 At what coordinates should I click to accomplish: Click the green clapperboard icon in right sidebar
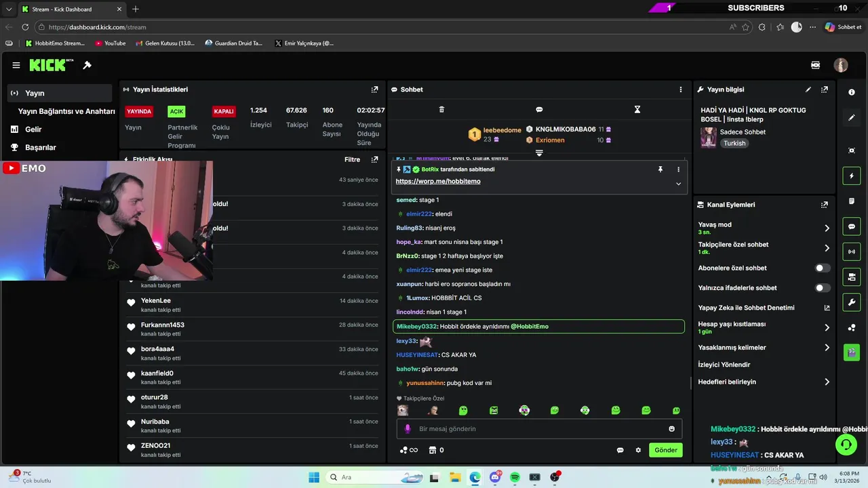[852, 352]
